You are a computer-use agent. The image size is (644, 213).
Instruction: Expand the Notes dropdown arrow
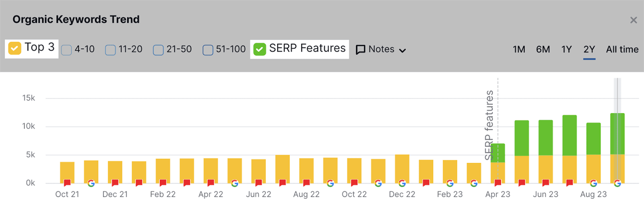(402, 50)
